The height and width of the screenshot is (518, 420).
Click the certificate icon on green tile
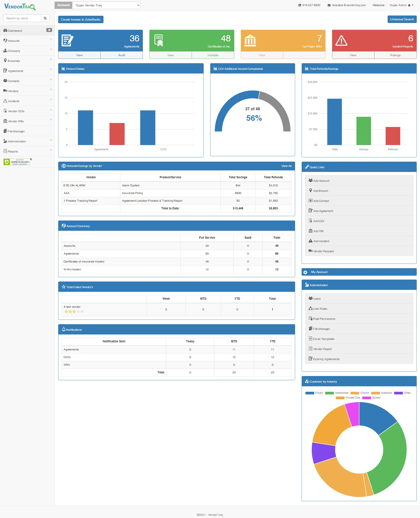click(159, 40)
